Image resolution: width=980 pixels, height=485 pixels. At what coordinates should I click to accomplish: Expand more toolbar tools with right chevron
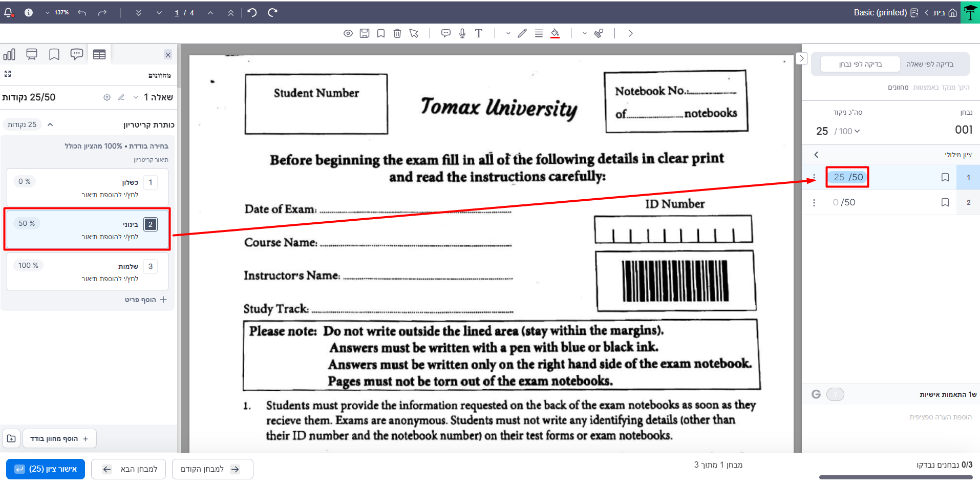coord(631,33)
